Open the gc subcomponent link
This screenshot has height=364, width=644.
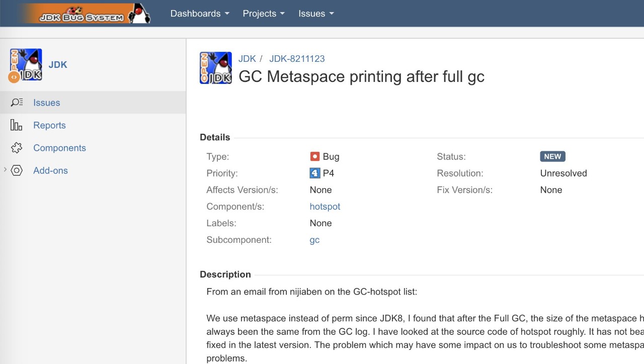(x=314, y=240)
